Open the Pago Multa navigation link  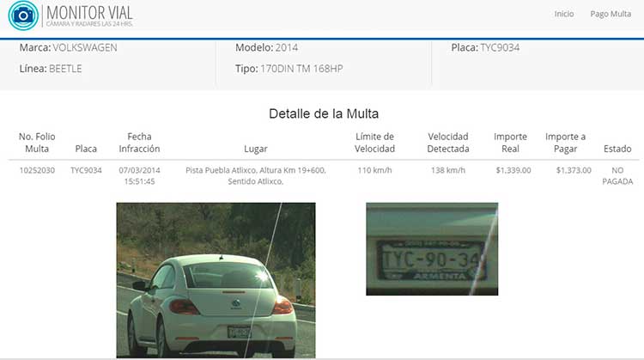click(611, 14)
